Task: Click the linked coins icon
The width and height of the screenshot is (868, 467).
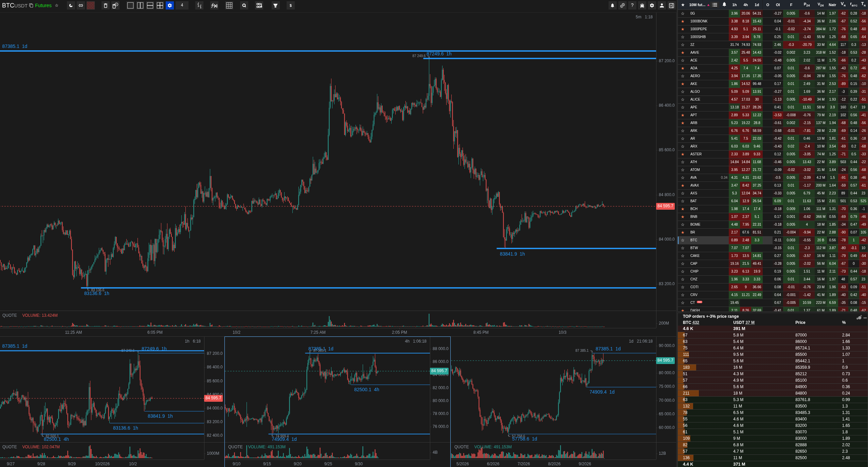Action: (622, 5)
